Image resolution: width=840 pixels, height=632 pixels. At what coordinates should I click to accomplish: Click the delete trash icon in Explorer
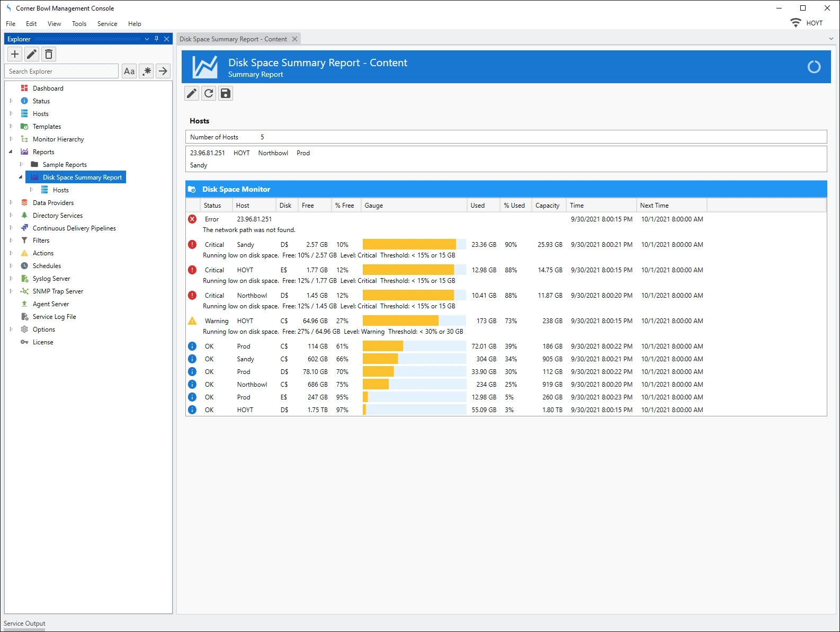click(x=49, y=54)
